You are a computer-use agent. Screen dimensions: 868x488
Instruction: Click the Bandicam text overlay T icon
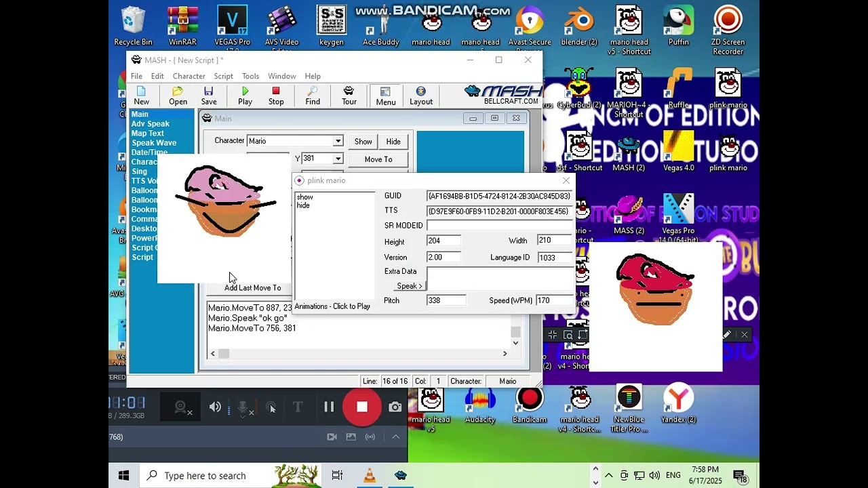pos(297,407)
